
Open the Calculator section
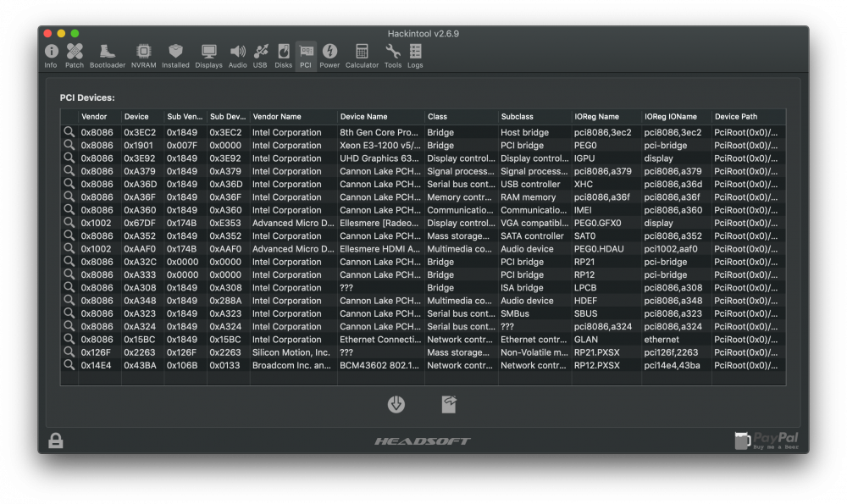[x=362, y=56]
